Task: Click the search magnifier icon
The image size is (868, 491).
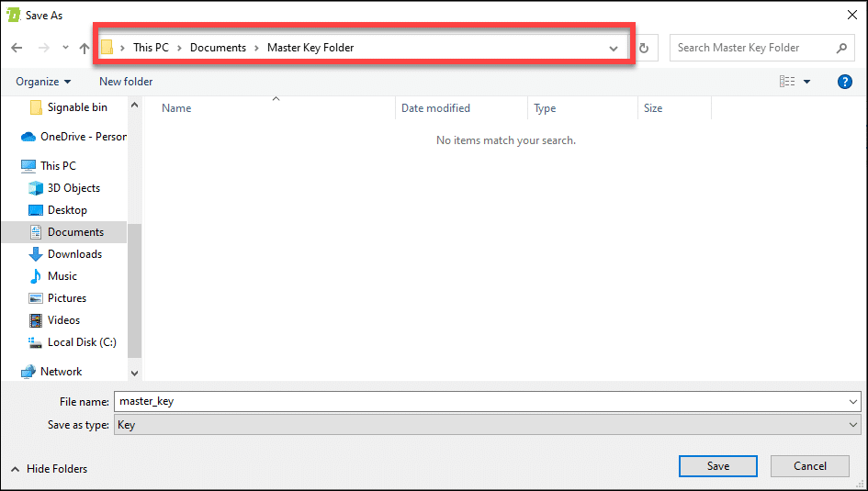Action: click(841, 48)
